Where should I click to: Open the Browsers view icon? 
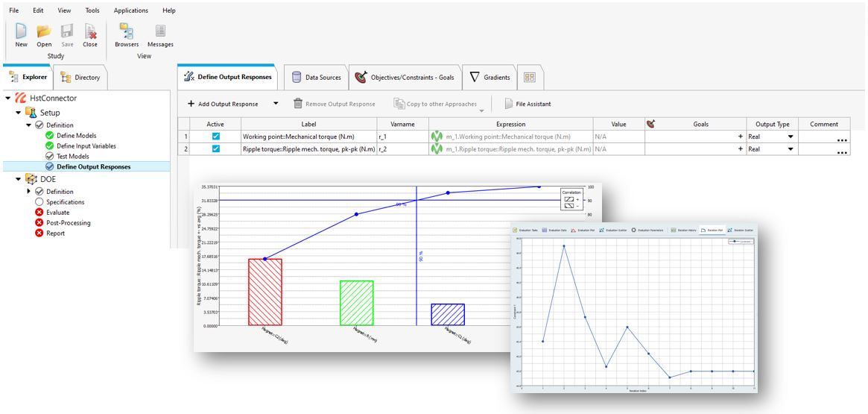click(x=127, y=31)
